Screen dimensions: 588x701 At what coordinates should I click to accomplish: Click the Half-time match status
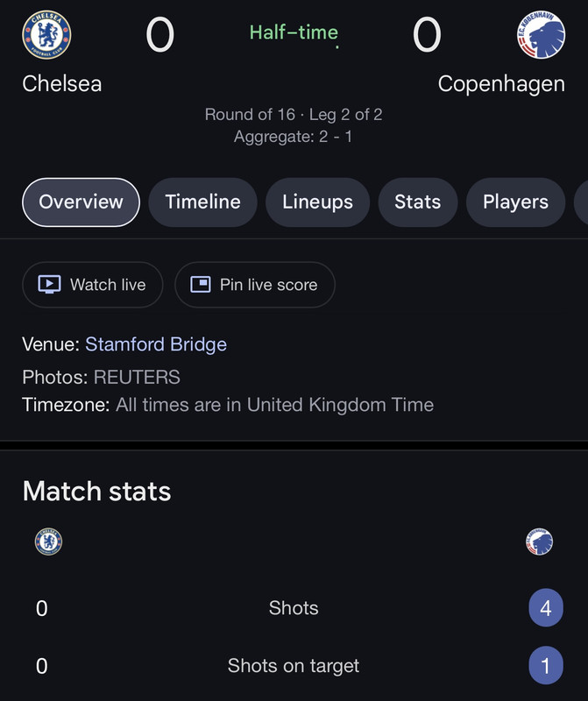pos(294,32)
